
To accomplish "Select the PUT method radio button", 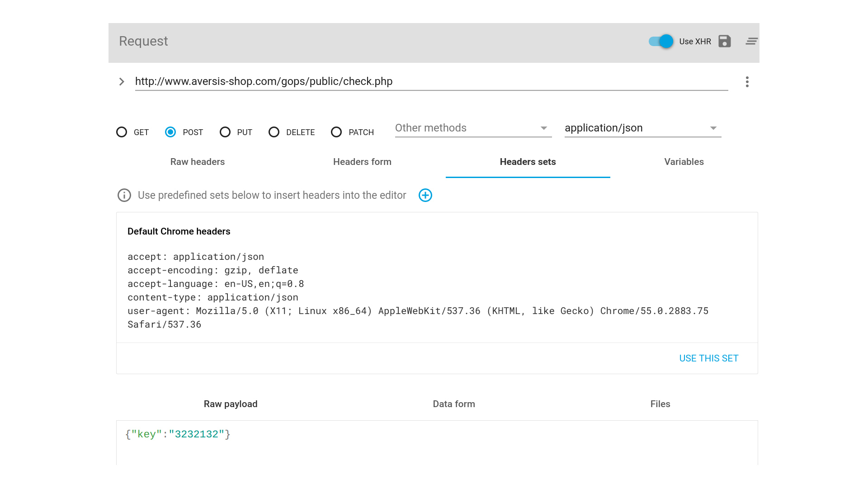I will point(225,132).
